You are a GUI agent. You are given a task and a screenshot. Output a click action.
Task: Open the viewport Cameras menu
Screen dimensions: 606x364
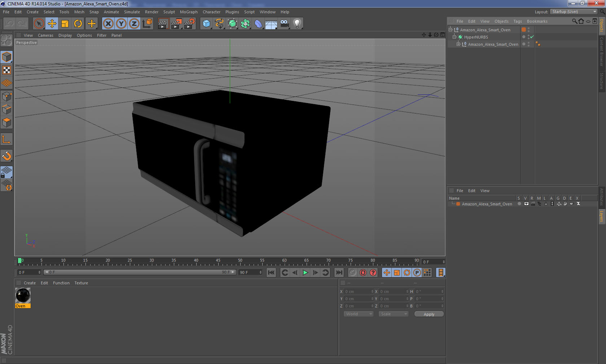coord(45,35)
